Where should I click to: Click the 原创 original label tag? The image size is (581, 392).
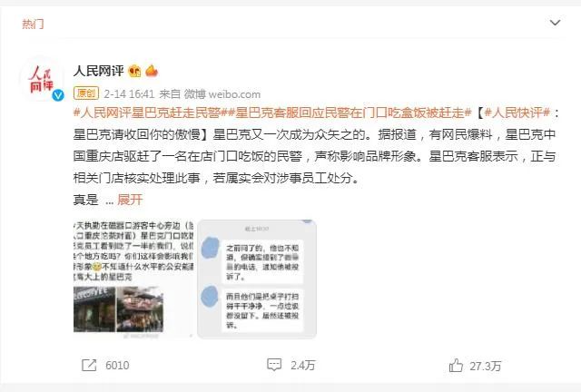coord(86,93)
